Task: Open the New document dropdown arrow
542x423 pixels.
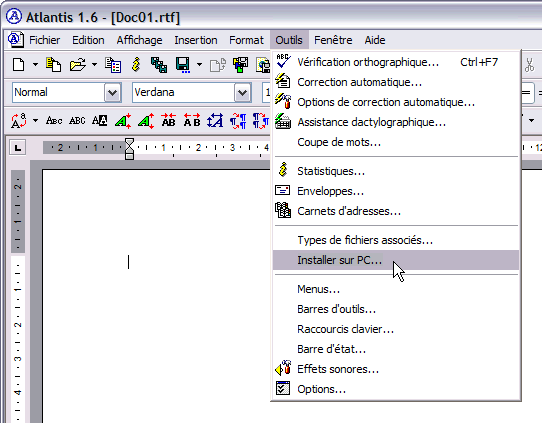Action: (35, 65)
